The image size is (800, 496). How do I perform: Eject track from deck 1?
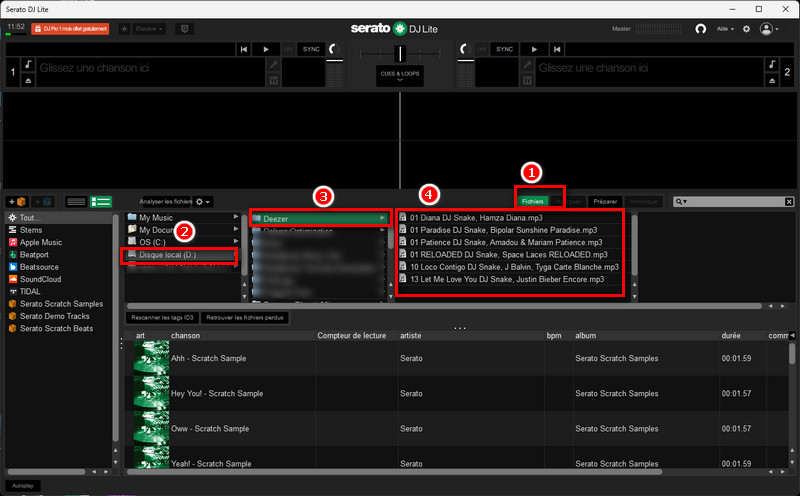coord(28,80)
